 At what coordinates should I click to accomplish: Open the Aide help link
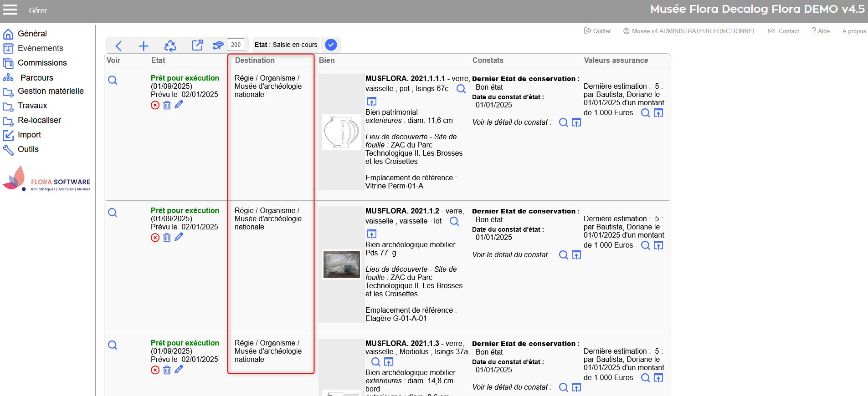point(821,31)
